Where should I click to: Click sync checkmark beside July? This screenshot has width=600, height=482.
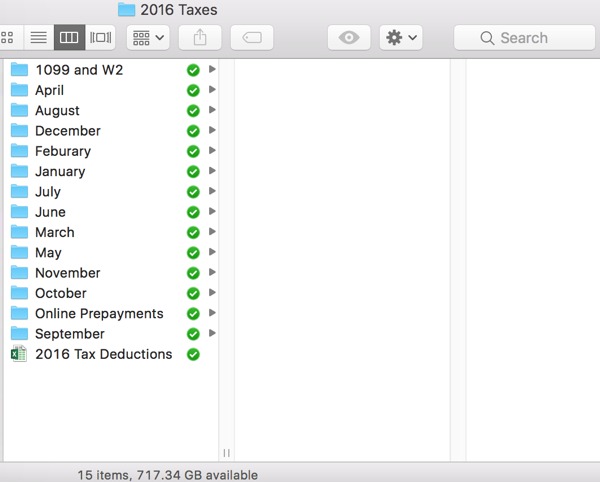193,192
